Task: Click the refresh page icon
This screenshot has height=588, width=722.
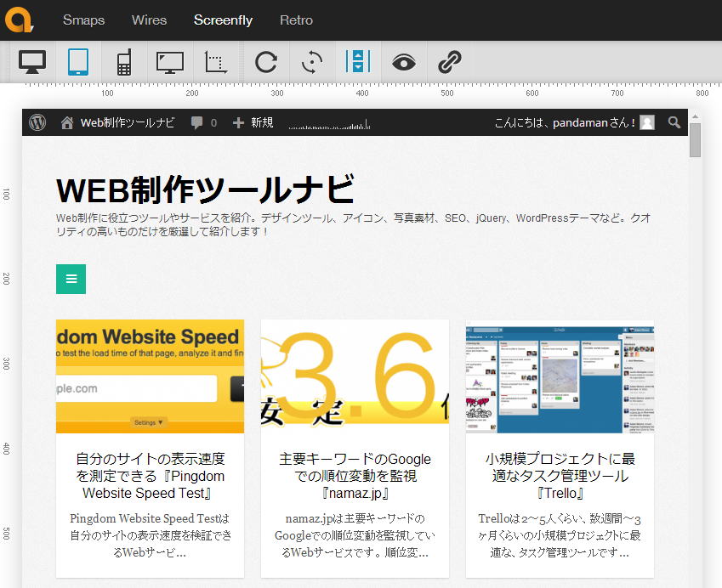Action: coord(266,62)
